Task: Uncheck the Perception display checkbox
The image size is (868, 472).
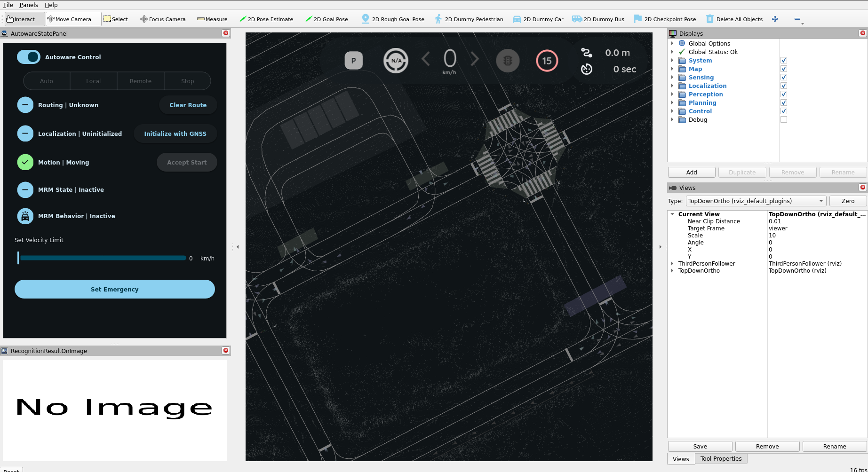Action: 784,94
